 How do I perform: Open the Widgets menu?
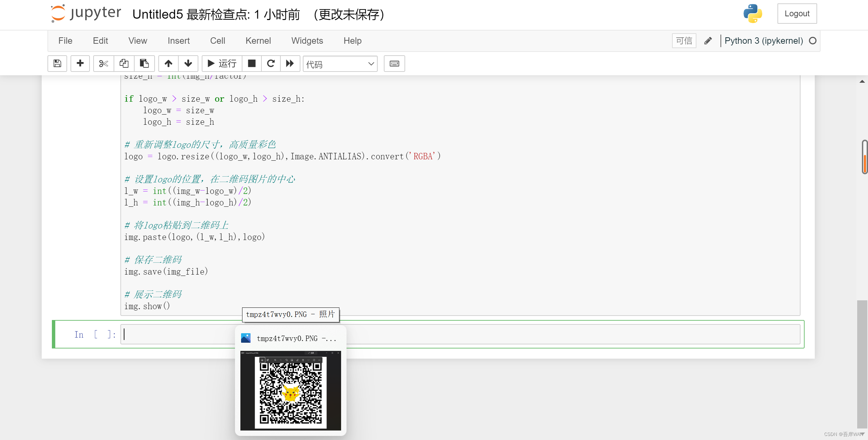point(307,40)
